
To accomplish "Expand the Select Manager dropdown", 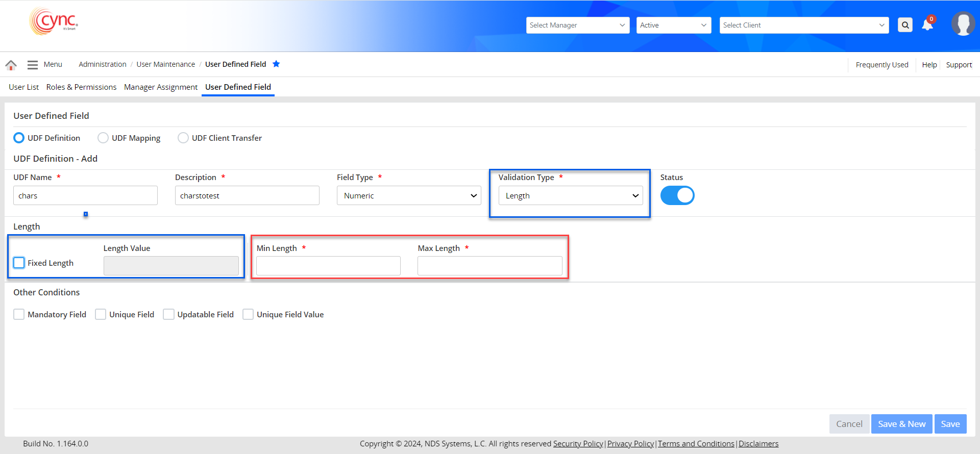I will (x=578, y=25).
